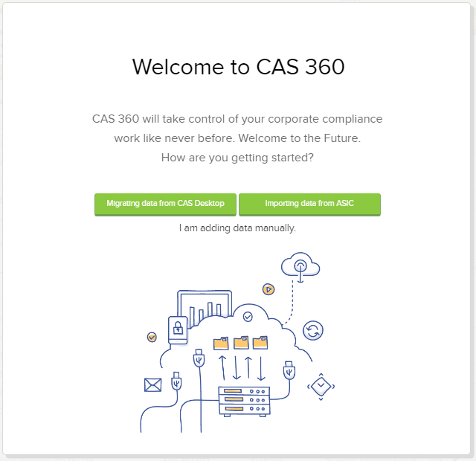This screenshot has height=461, width=476.
Task: Click the middle orange folder icon
Action: pos(241,343)
